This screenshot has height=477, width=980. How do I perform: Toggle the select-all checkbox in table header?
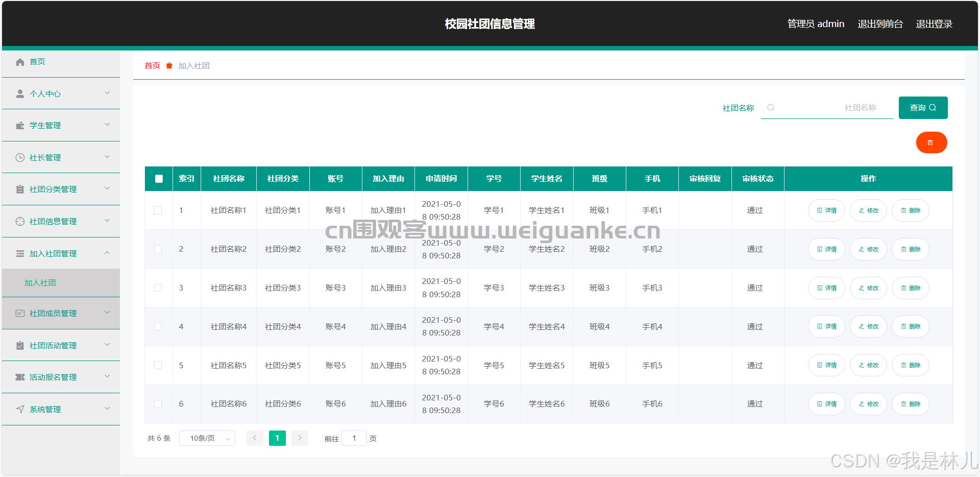158,179
